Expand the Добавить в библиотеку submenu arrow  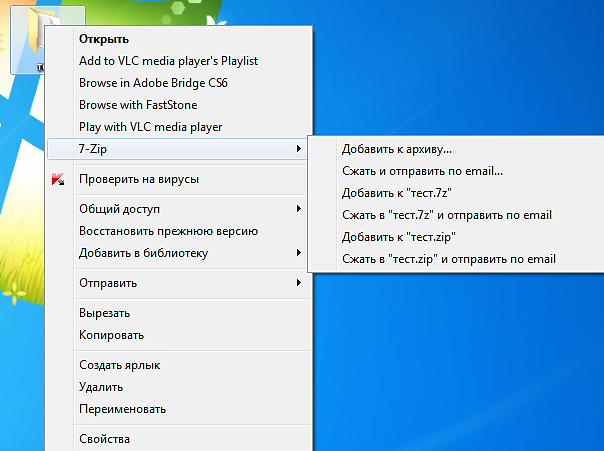coord(299,253)
